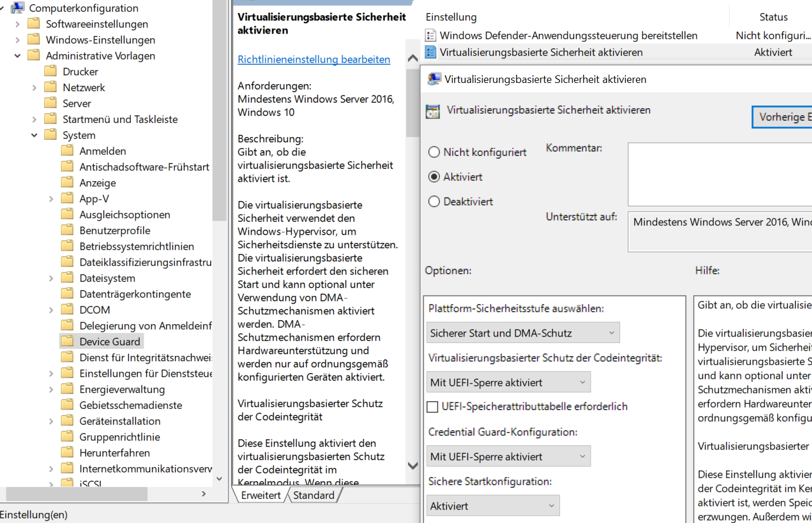Screen dimensions: 812x523
Task: Click into the Kommentar text field
Action: (x=720, y=174)
